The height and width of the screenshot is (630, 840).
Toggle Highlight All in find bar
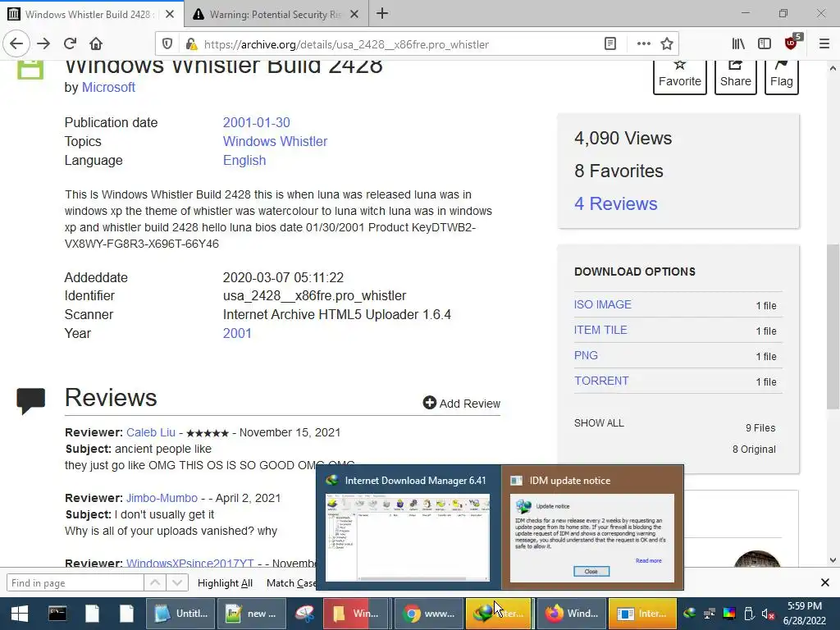(x=225, y=583)
